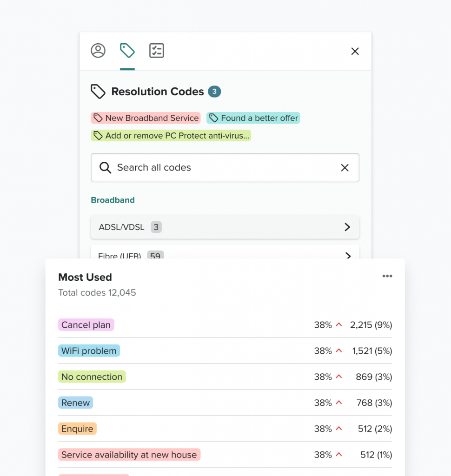Click the WiFi problem code label
Screen dimensions: 451x476
89,351
